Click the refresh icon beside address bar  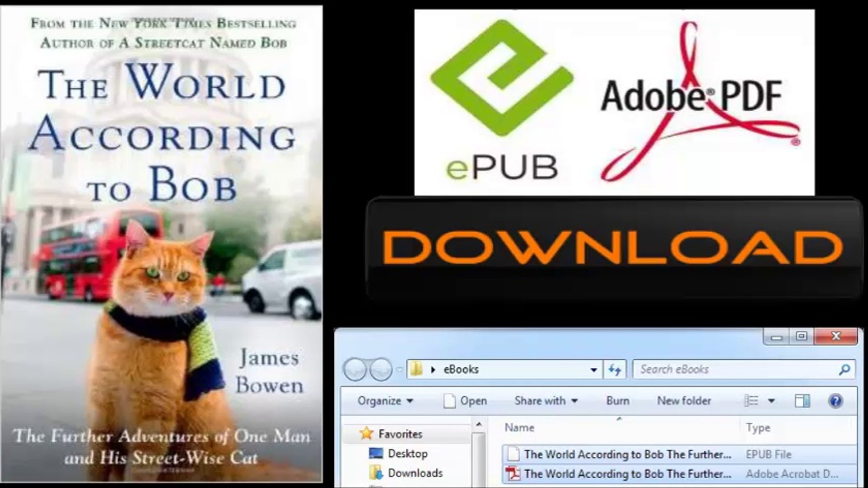coord(615,370)
